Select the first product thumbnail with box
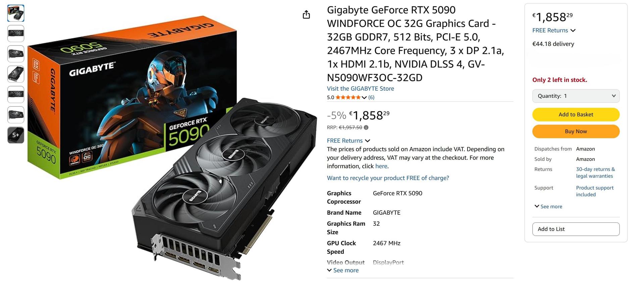644x282 pixels. pyautogui.click(x=16, y=13)
